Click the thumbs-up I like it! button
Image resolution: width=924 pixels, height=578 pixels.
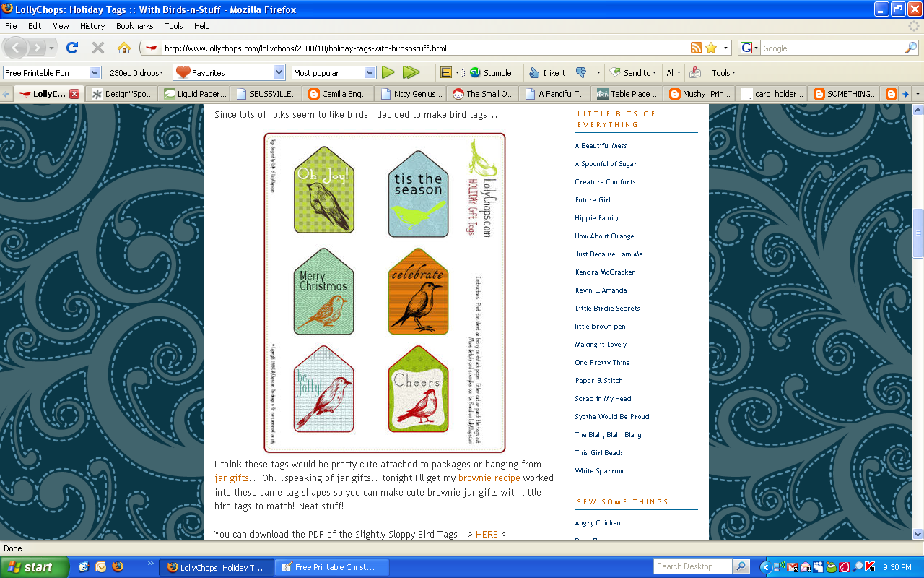[x=548, y=72]
